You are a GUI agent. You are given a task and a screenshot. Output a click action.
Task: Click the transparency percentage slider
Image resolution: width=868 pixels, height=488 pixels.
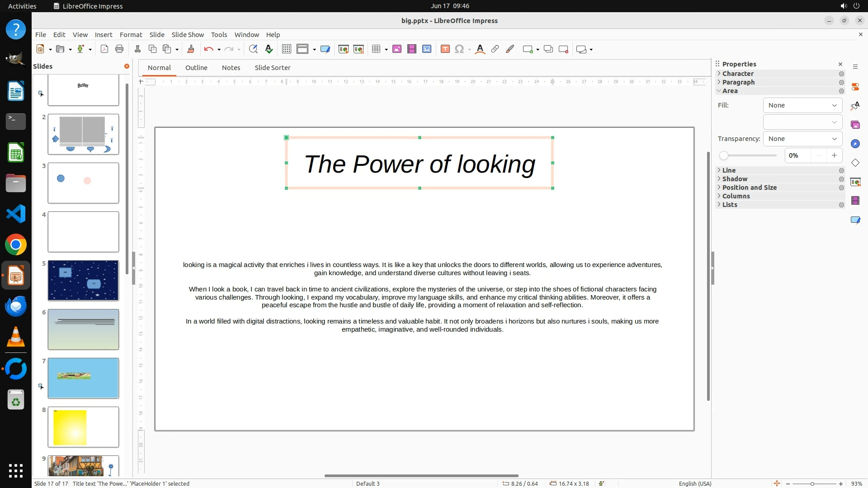(x=748, y=155)
